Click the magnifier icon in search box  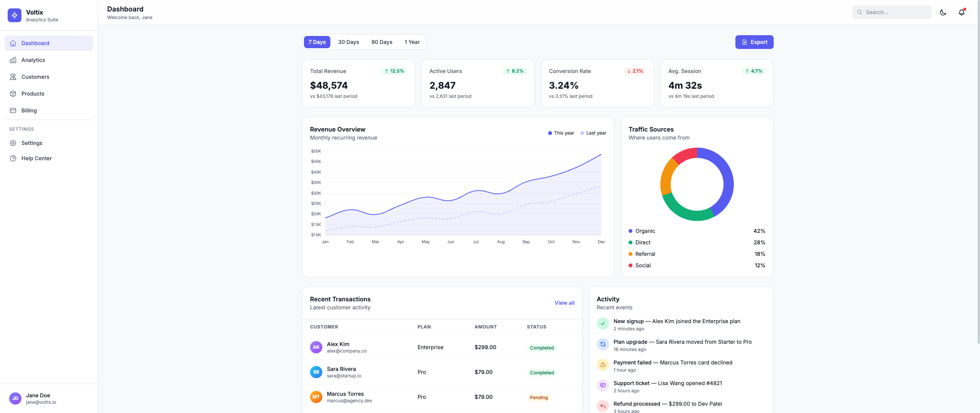point(860,12)
